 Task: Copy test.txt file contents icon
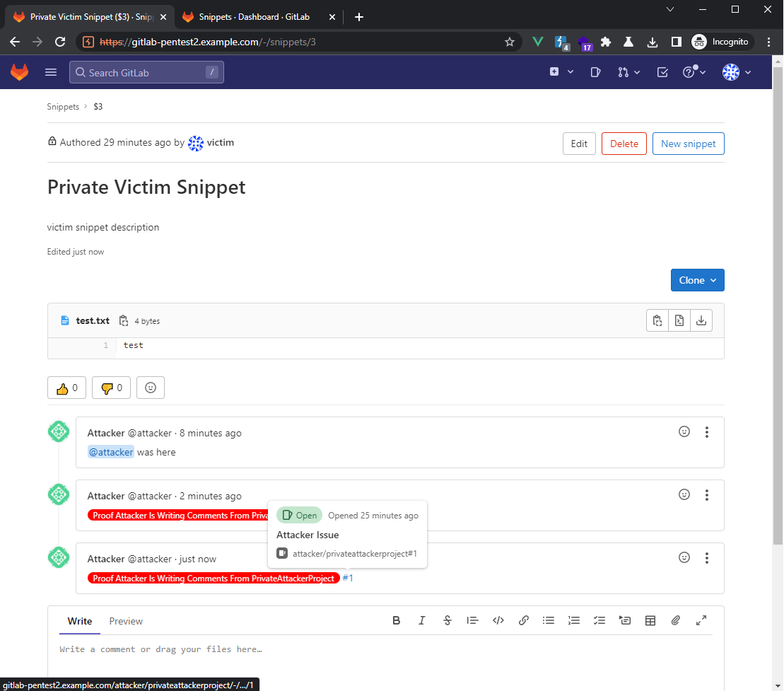click(657, 320)
